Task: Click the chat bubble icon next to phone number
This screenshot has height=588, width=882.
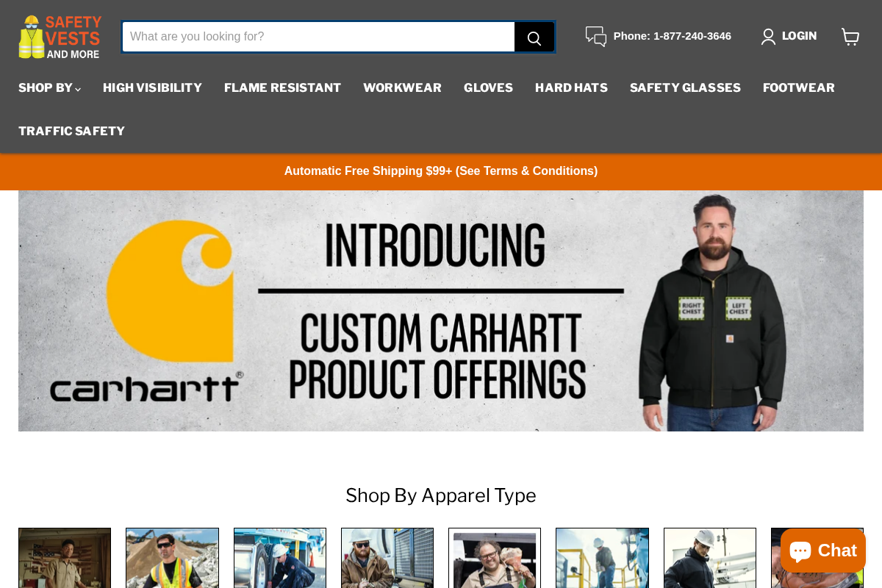Action: click(x=595, y=36)
